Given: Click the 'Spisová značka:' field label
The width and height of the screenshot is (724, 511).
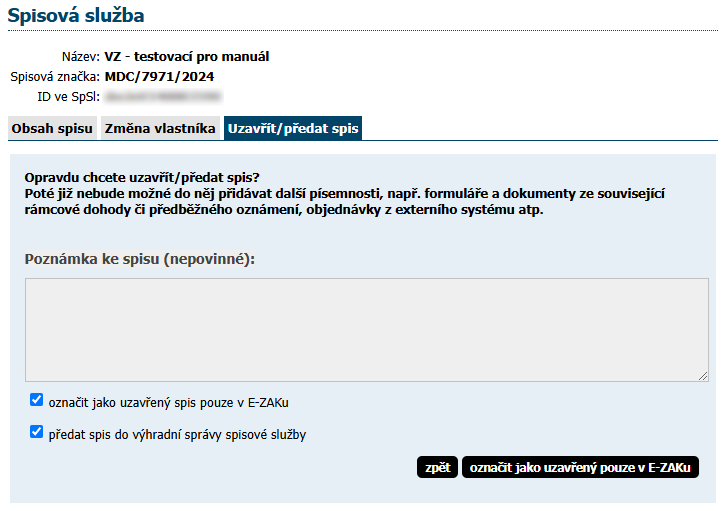Looking at the screenshot, I should point(55,76).
